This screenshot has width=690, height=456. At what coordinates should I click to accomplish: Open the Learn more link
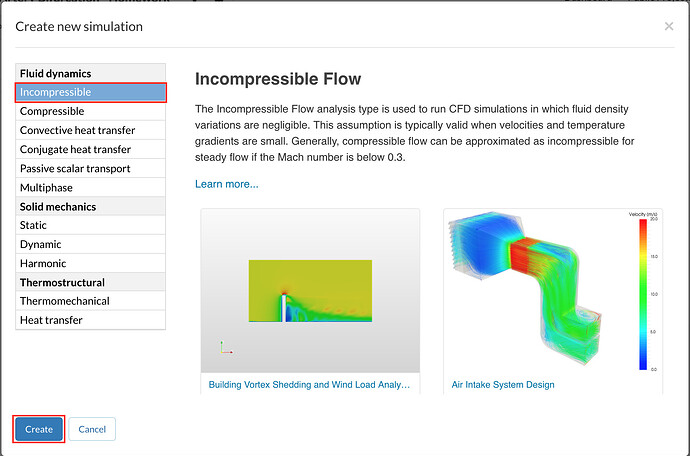click(x=226, y=184)
